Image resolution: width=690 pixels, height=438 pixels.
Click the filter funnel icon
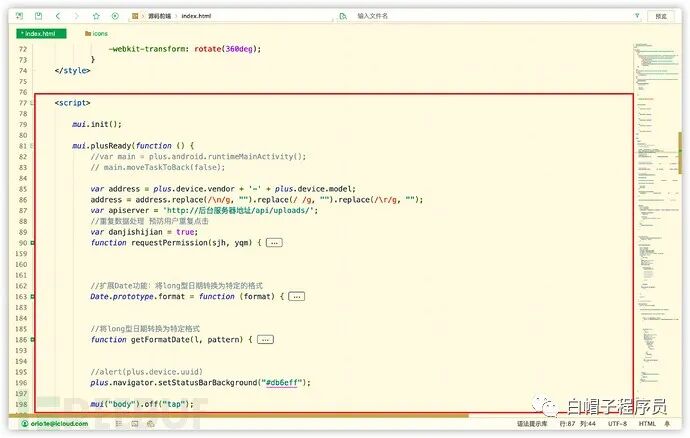[x=636, y=16]
